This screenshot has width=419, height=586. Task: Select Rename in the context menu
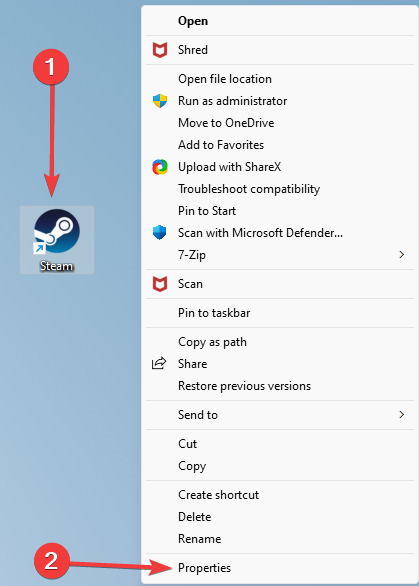pos(280,539)
